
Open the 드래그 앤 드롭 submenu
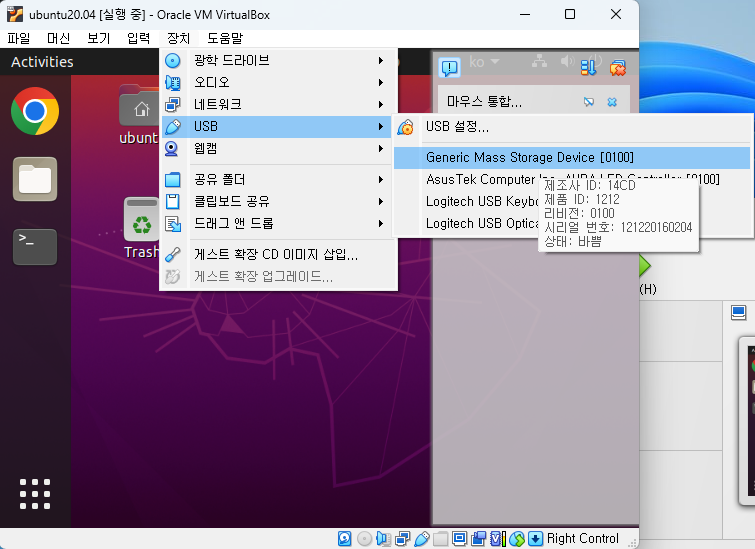(278, 223)
